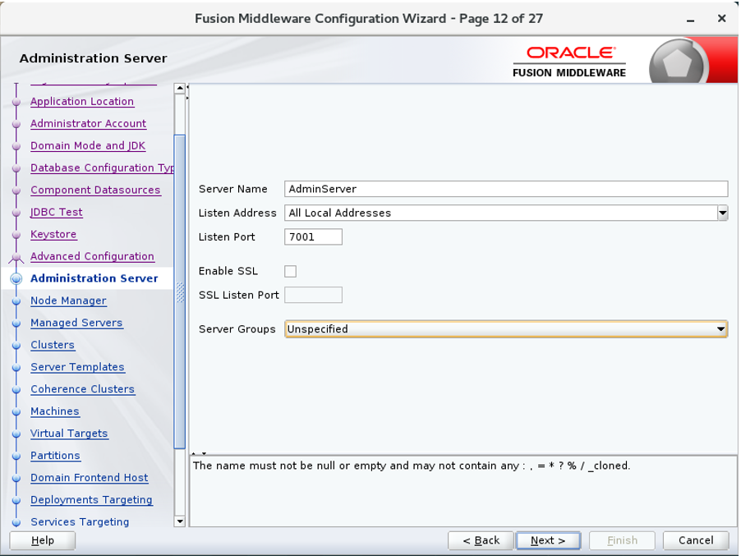Go to Administrator Account step

tap(88, 124)
